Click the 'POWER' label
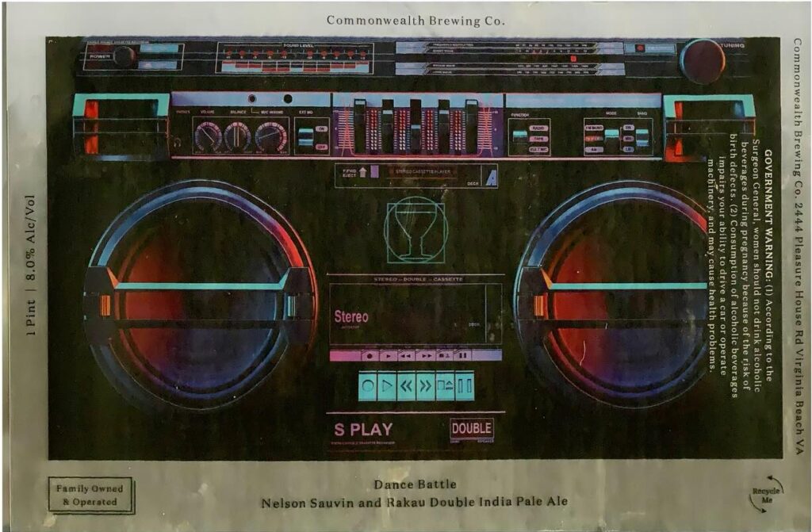 (100, 56)
